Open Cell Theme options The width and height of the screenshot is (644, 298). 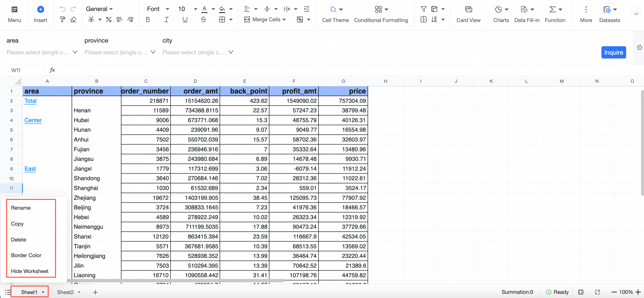pyautogui.click(x=335, y=14)
